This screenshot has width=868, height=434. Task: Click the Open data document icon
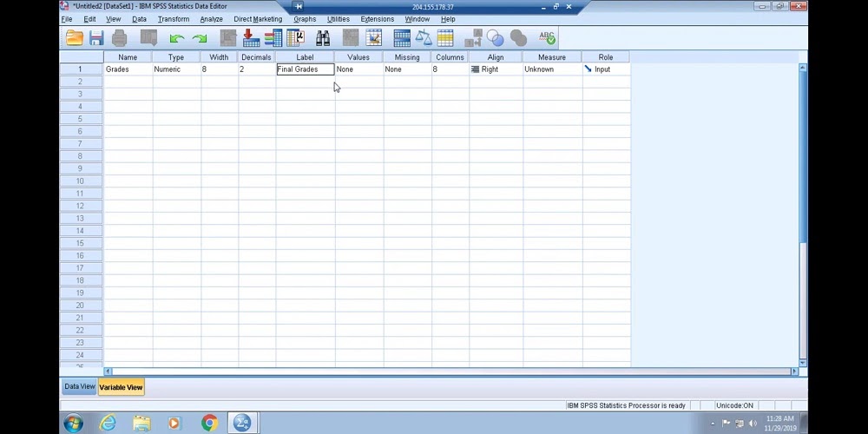coord(75,38)
